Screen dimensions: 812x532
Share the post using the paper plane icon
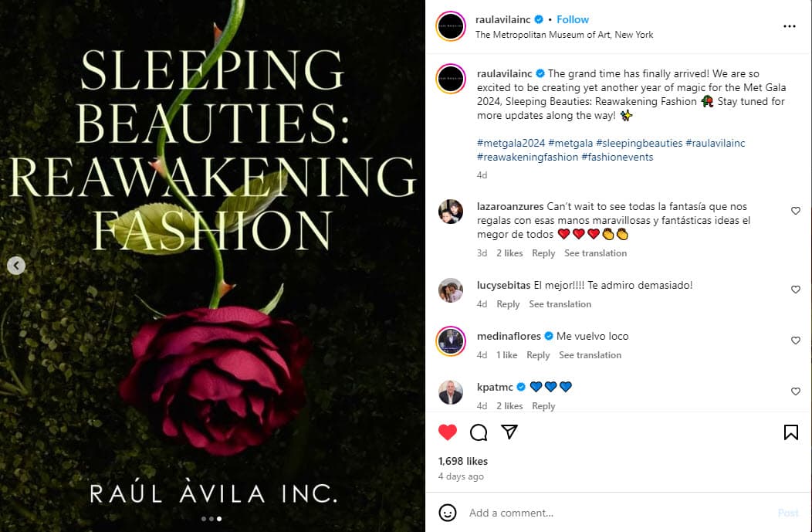coord(508,432)
